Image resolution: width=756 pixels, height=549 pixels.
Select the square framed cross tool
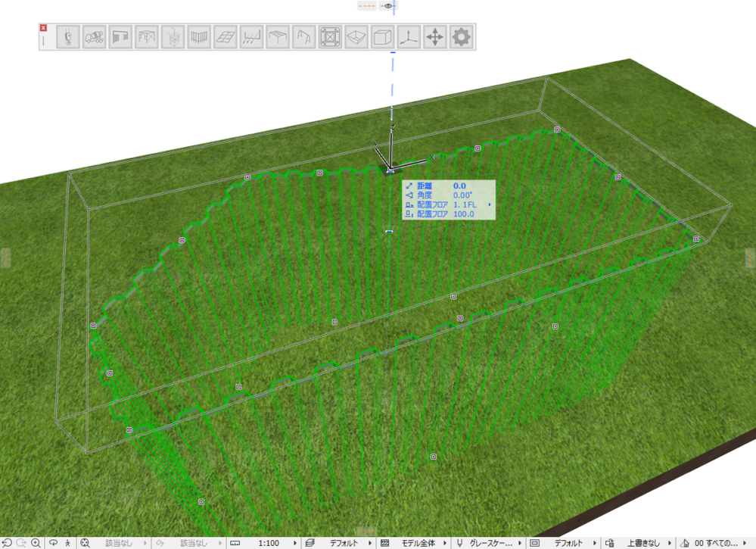coord(330,36)
